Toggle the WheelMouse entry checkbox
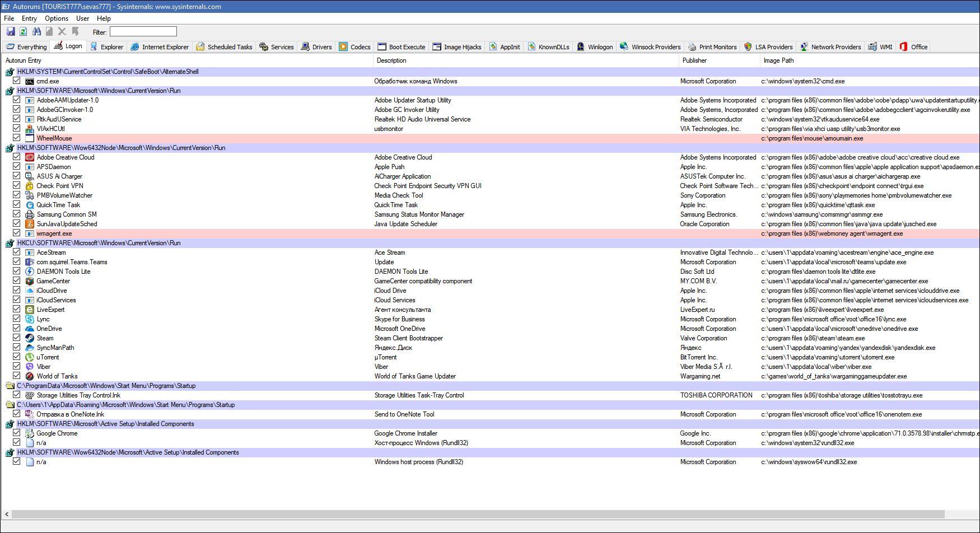 coord(17,138)
